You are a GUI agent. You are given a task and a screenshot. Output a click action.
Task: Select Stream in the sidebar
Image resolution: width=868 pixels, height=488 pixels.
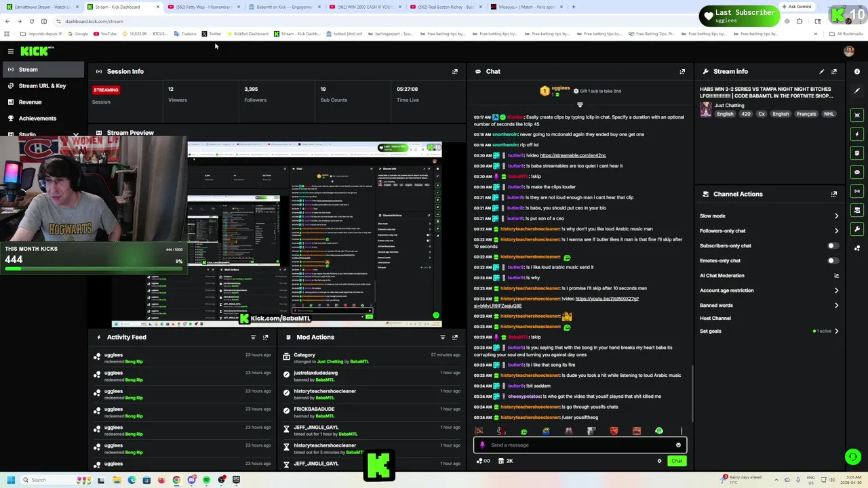[42, 70]
